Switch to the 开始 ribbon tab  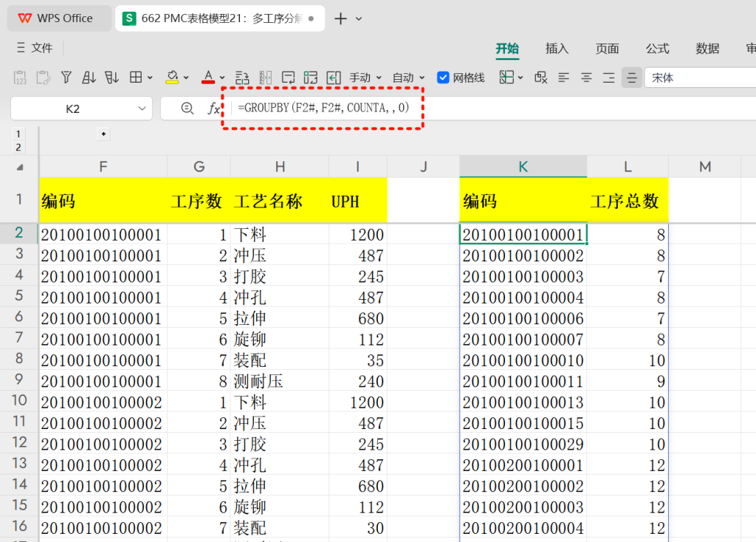click(507, 48)
